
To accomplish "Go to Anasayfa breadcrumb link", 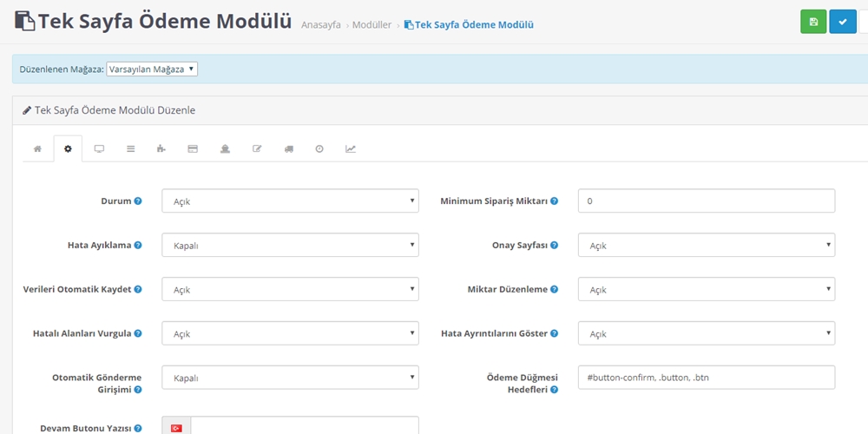I will click(x=321, y=25).
